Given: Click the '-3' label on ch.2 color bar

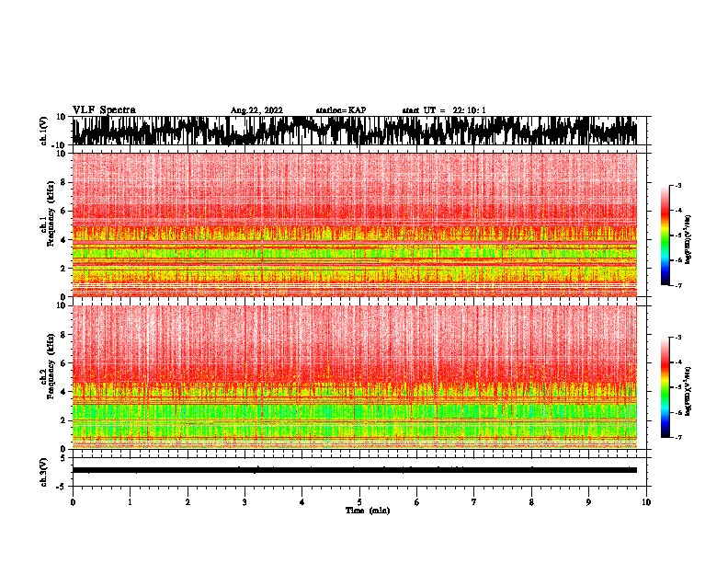Looking at the screenshot, I should (678, 338).
